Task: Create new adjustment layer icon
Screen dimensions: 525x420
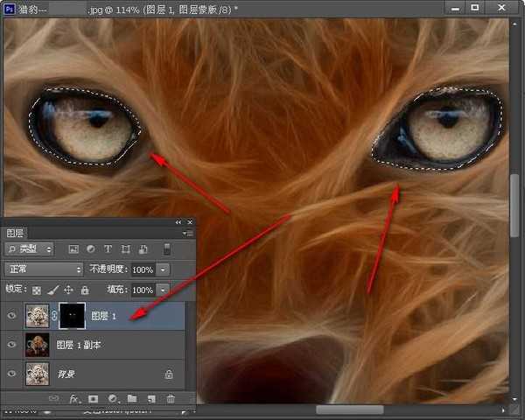Action: coord(113,399)
